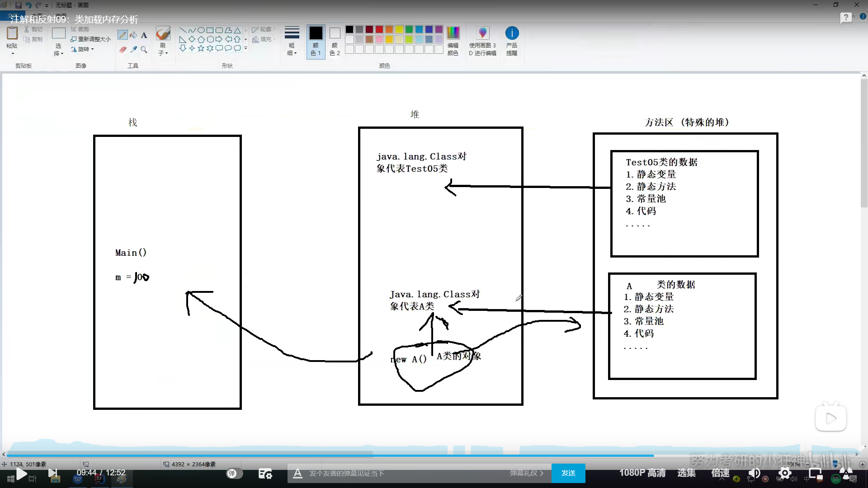Viewport: 868px width, 488px height.
Task: Open the Rotate dropdown menu
Action: (83, 49)
